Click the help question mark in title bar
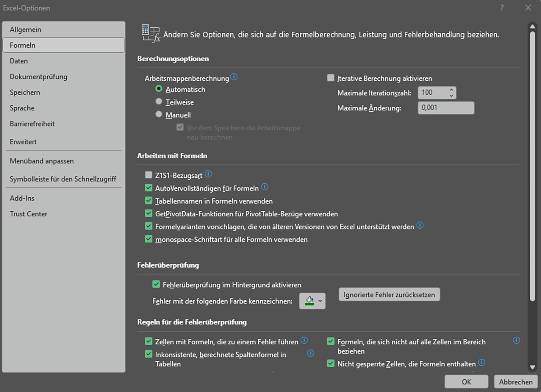 coord(502,8)
